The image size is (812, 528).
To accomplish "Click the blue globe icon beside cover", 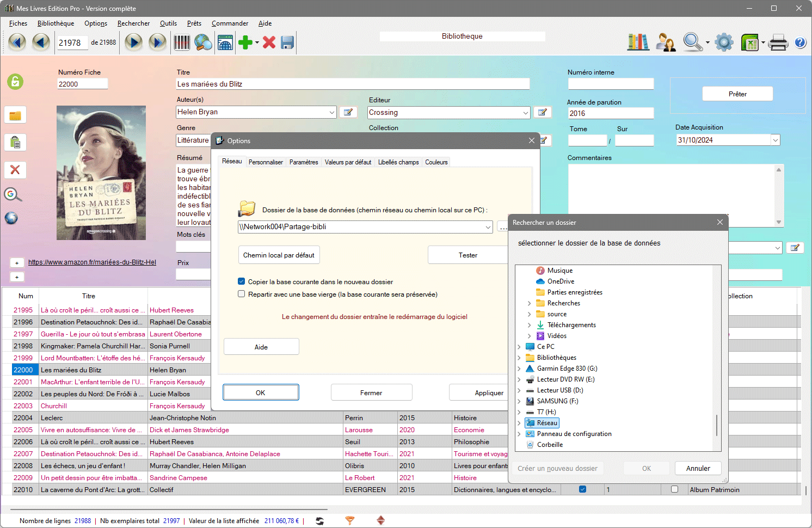I will pos(11,218).
